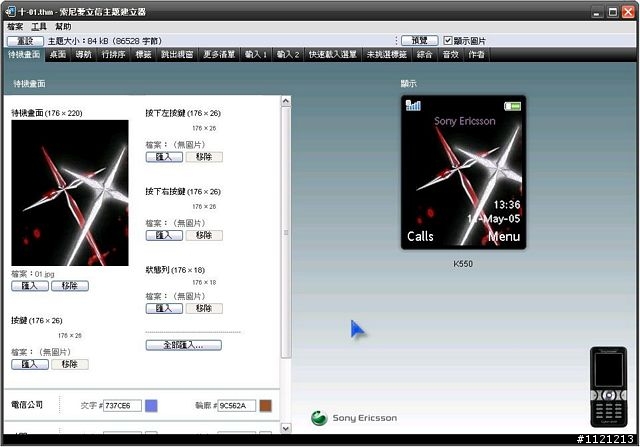Click the 主題大小: 84 kB text
Image resolution: width=640 pixels, height=447 pixels.
[x=104, y=41]
